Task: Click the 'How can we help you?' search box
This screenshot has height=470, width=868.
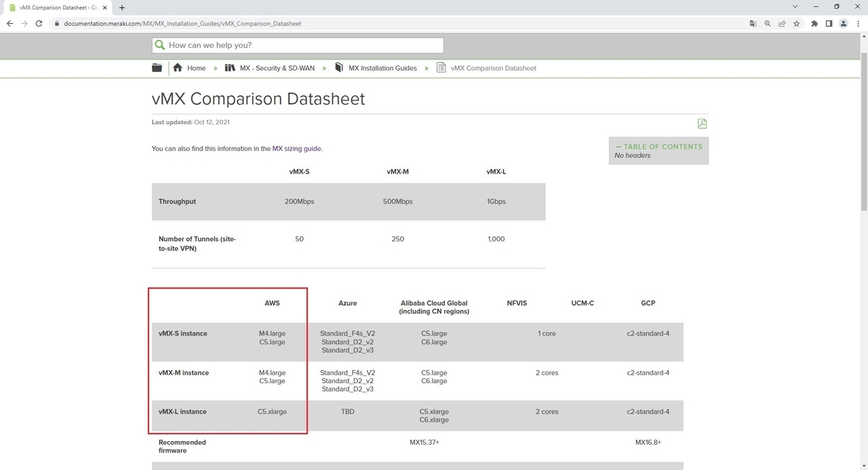Action: tap(298, 45)
